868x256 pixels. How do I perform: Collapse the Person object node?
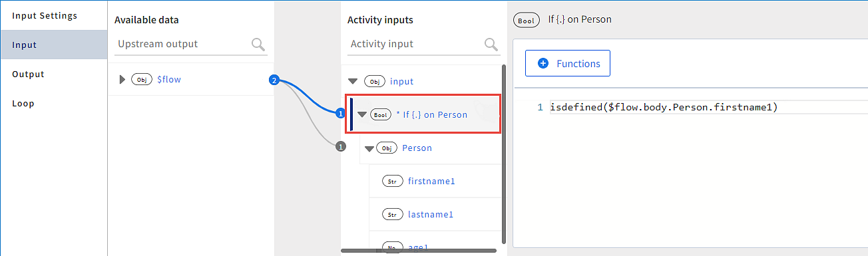click(x=367, y=148)
